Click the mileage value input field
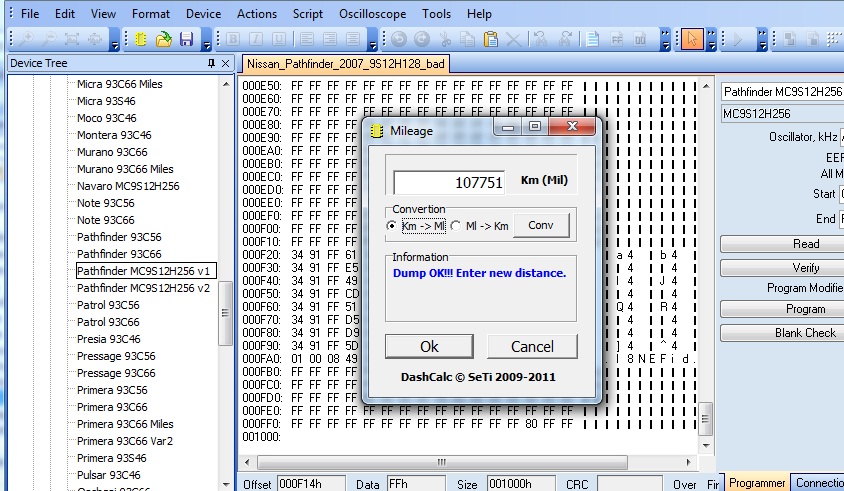This screenshot has height=491, width=844. (x=449, y=183)
